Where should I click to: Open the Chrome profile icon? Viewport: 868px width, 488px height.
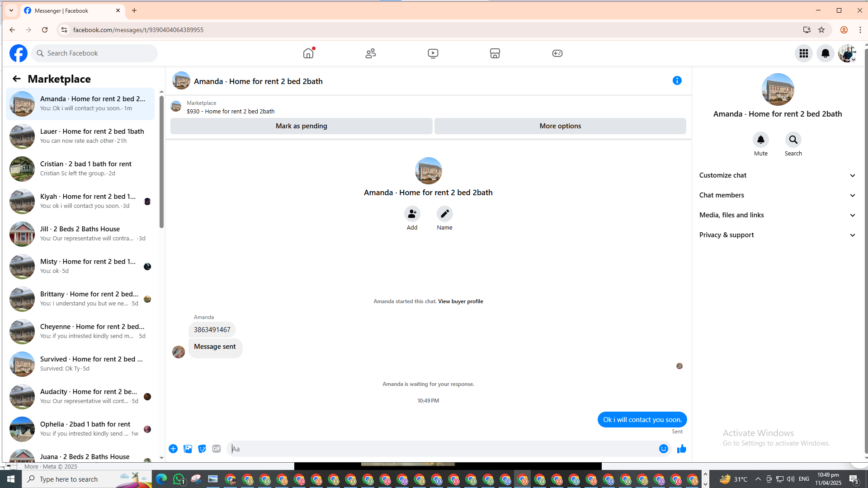tap(844, 30)
